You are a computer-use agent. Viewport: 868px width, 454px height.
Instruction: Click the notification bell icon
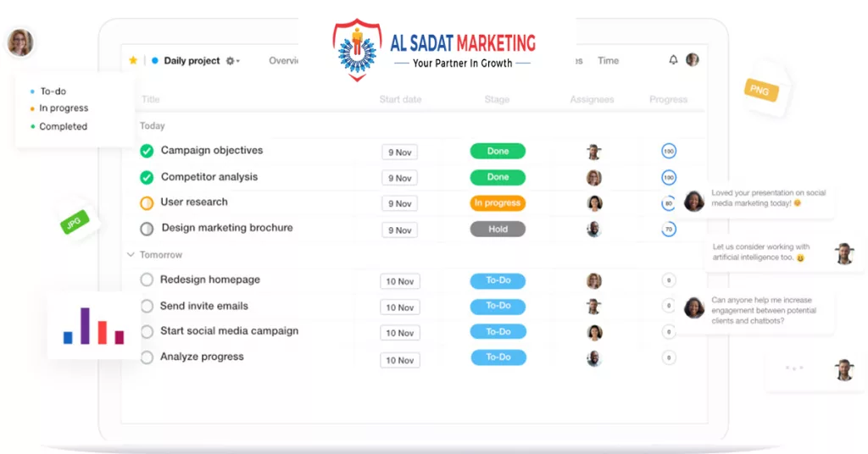[x=673, y=60]
